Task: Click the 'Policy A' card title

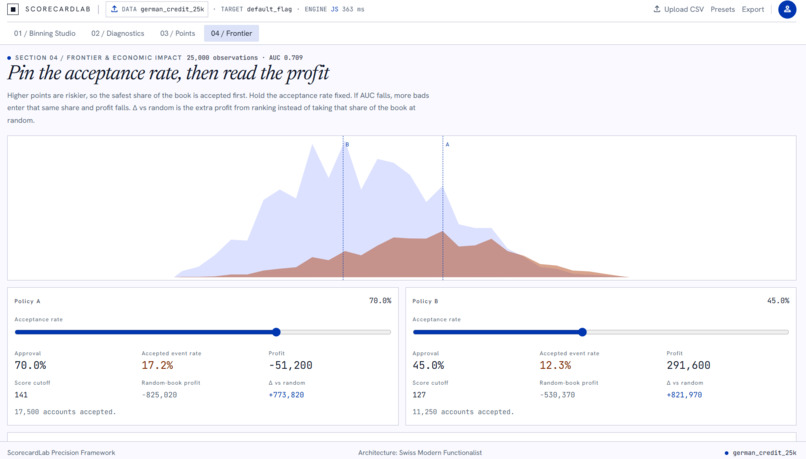Action: coord(27,301)
